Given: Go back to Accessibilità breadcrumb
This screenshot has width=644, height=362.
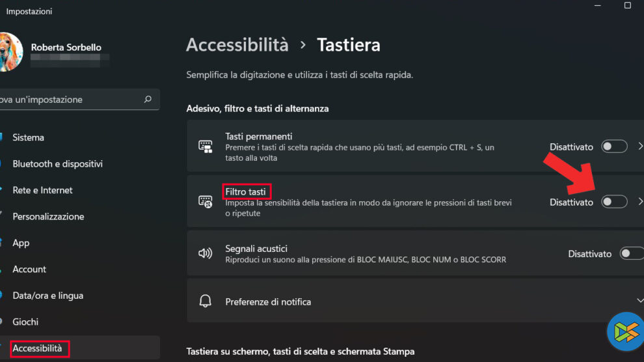Looking at the screenshot, I should click(x=237, y=45).
